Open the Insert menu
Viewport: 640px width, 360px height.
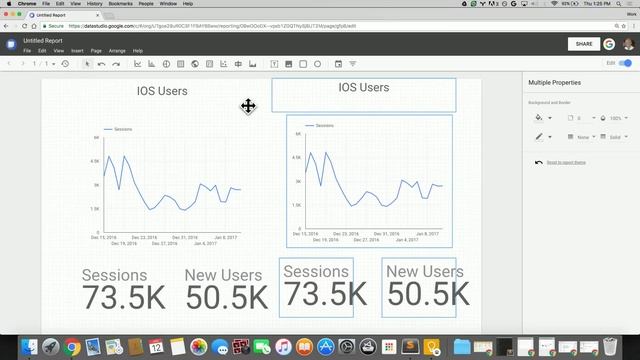tap(77, 51)
